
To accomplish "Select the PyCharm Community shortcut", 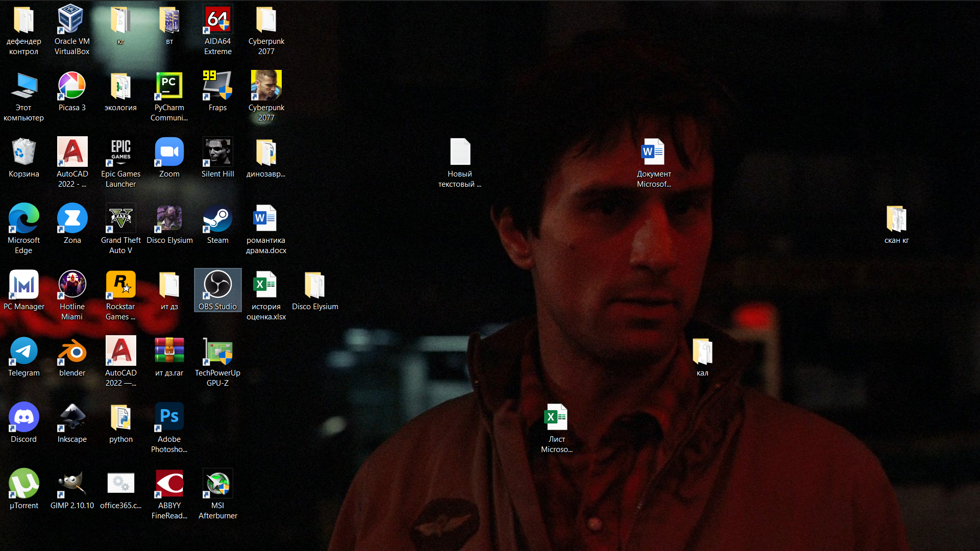I will [x=169, y=96].
